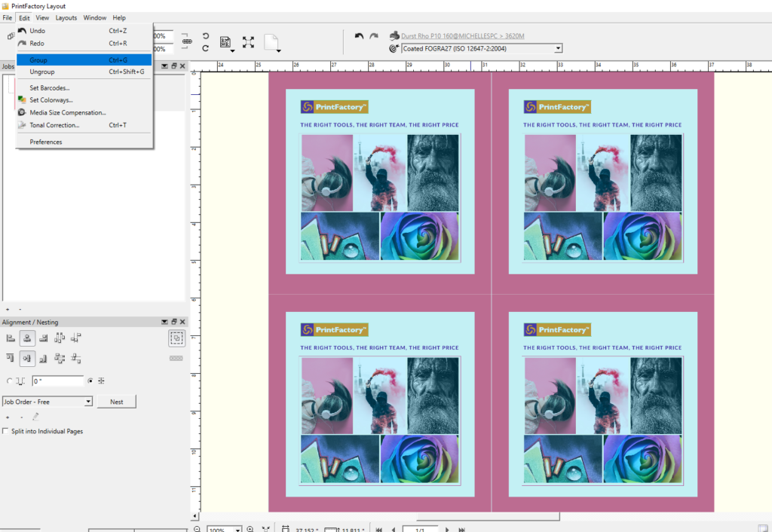
Task: Click horizontal step-align icon in top row
Action: point(76,338)
